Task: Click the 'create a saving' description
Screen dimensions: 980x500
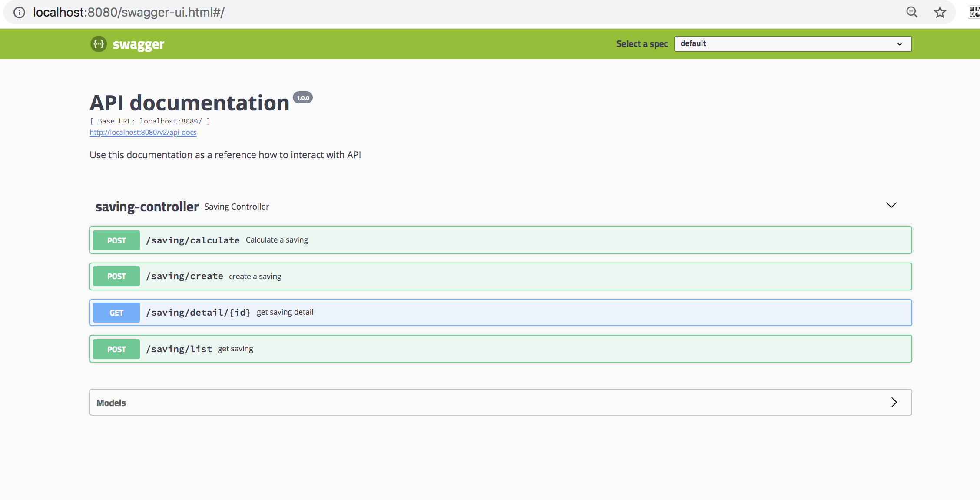Action: 255,277
